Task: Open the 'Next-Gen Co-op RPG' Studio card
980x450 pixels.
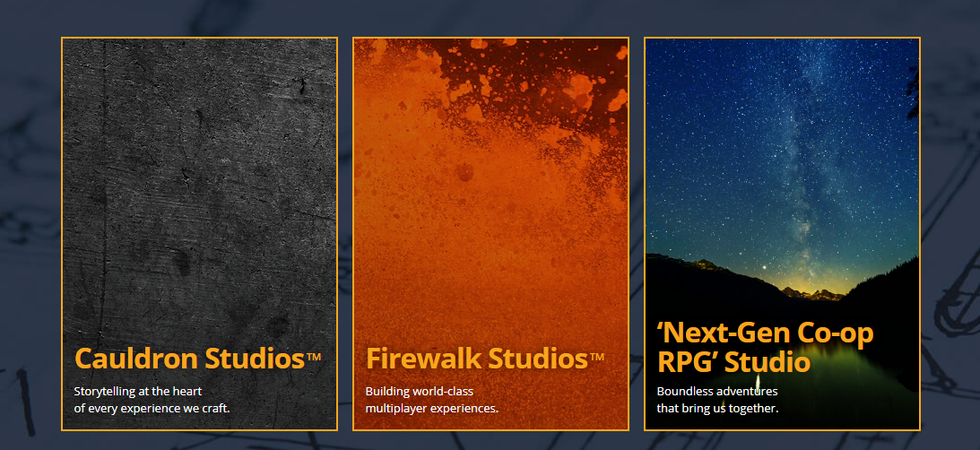Action: (x=782, y=234)
